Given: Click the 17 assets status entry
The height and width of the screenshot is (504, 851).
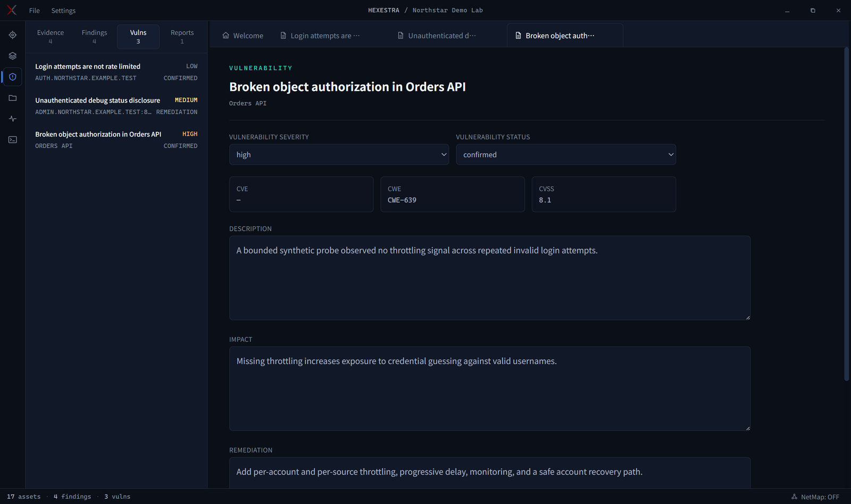Looking at the screenshot, I should point(23,497).
